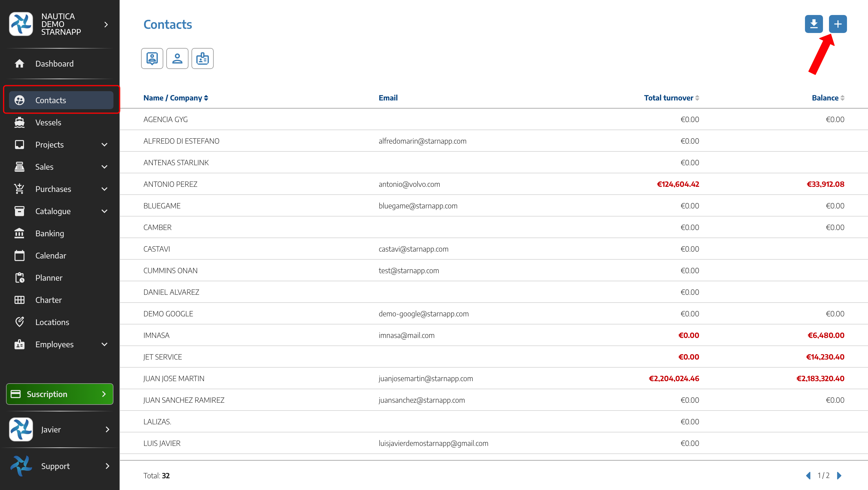This screenshot has width=868, height=490.
Task: Click the Banking building icon
Action: pyautogui.click(x=20, y=233)
